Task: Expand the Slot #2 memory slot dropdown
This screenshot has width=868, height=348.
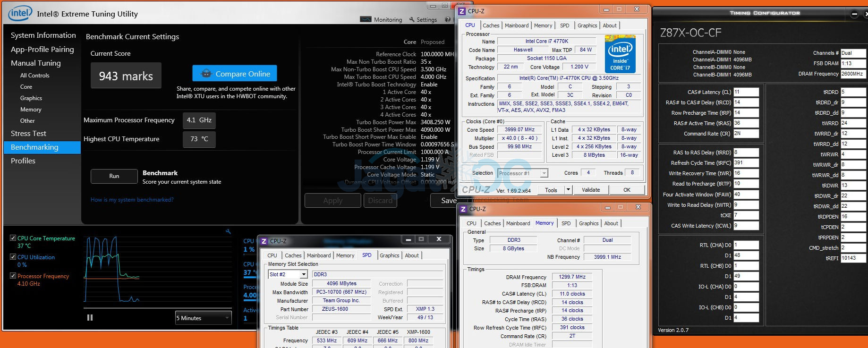Action: point(304,274)
